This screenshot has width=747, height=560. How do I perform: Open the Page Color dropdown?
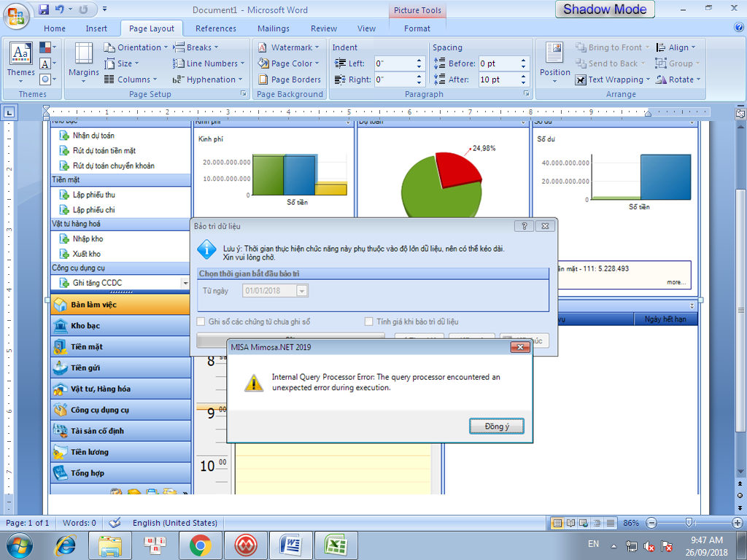point(289,63)
